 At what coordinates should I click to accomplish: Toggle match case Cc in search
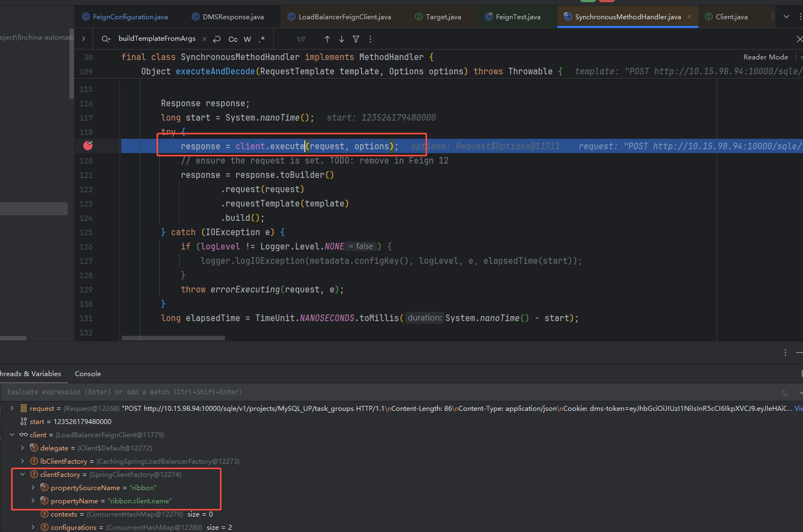tap(233, 39)
